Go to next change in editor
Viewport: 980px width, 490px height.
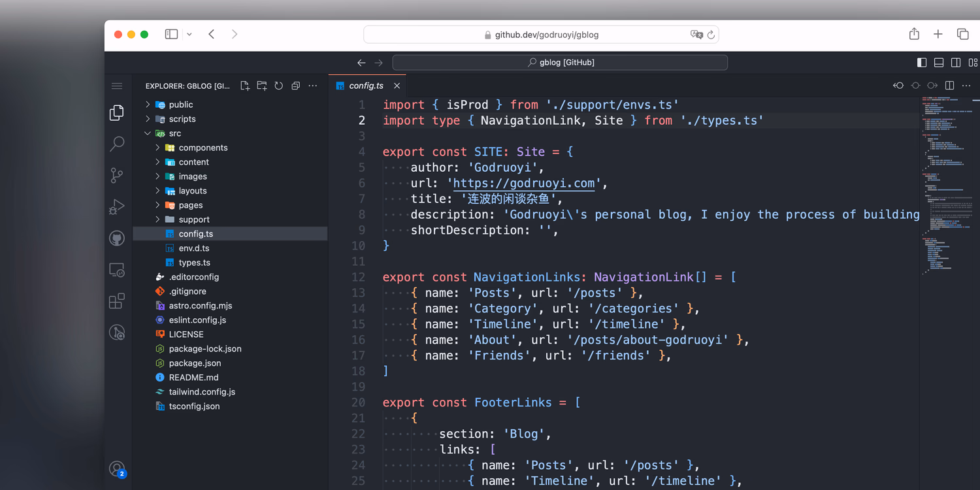[x=932, y=86]
